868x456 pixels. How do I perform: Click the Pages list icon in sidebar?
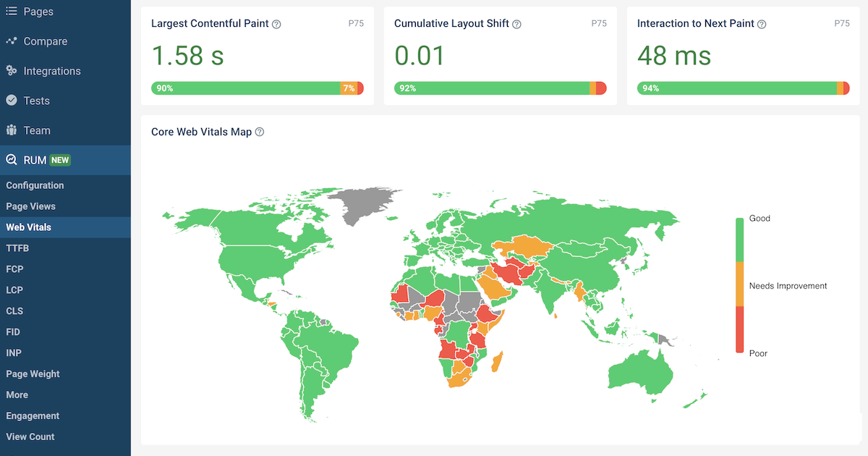[12, 12]
